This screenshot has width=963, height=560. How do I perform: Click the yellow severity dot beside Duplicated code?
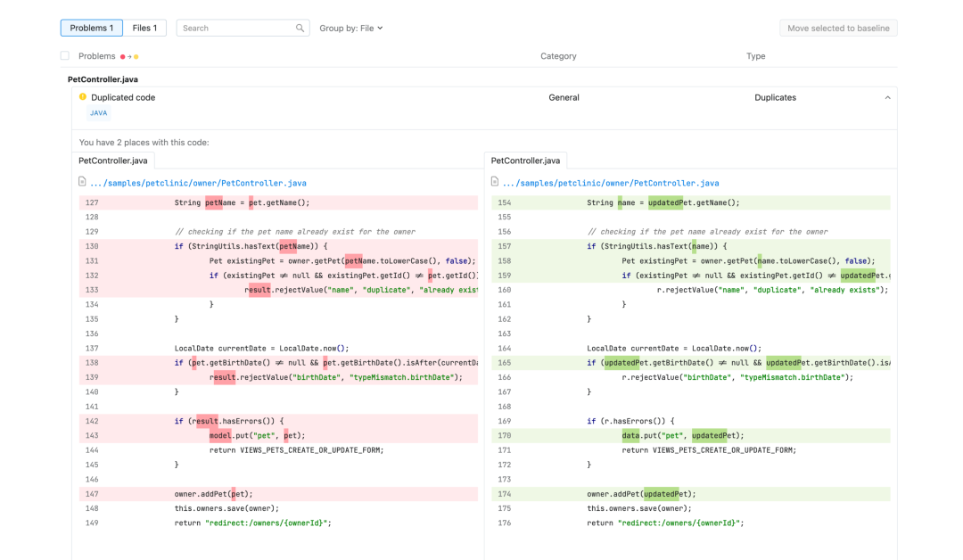(83, 97)
